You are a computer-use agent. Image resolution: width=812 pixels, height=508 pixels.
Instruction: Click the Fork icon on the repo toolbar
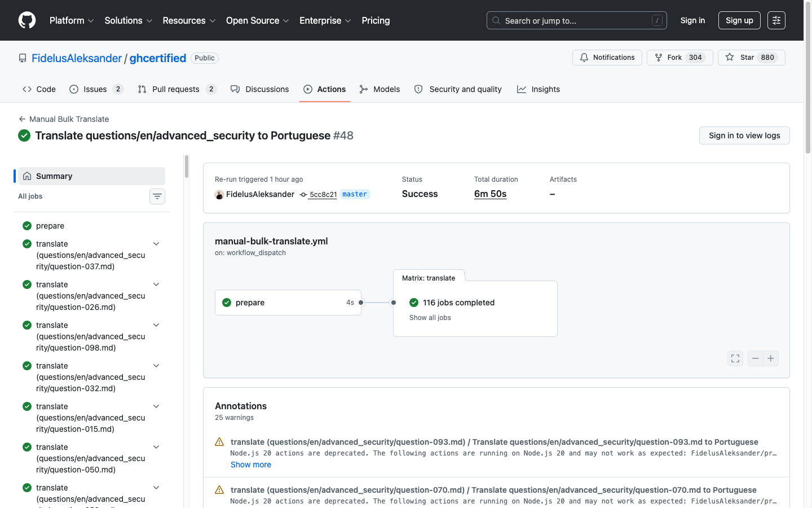pos(658,57)
